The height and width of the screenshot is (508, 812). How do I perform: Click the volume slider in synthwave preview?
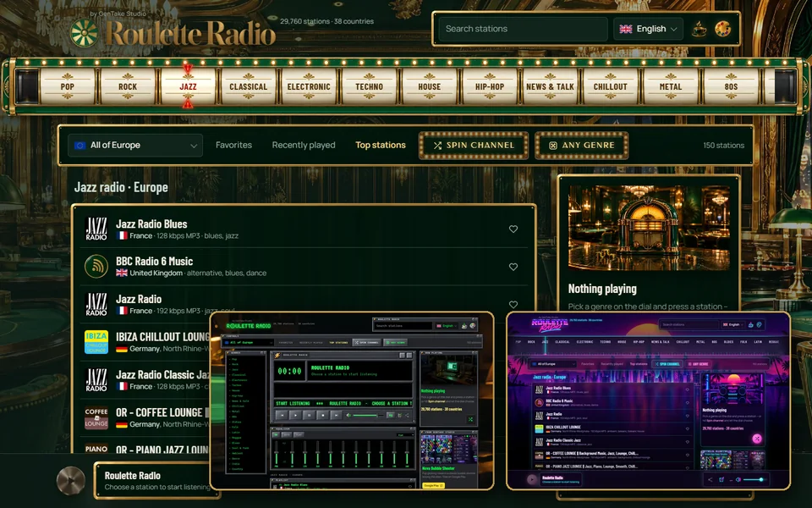755,479
